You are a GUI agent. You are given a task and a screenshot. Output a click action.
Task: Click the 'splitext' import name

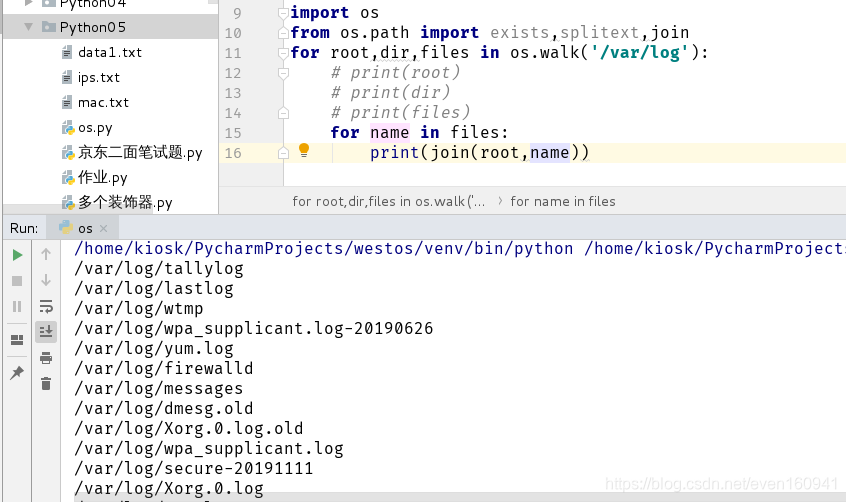pyautogui.click(x=600, y=32)
